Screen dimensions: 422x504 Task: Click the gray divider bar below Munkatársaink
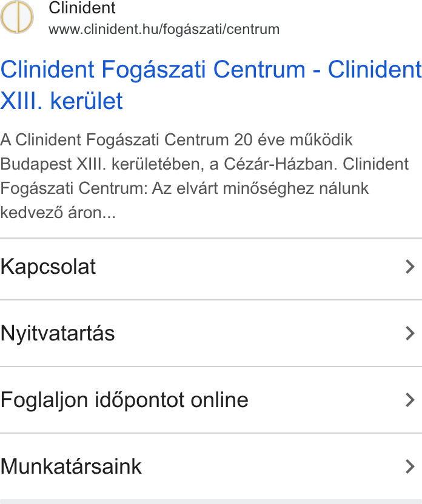click(x=211, y=502)
